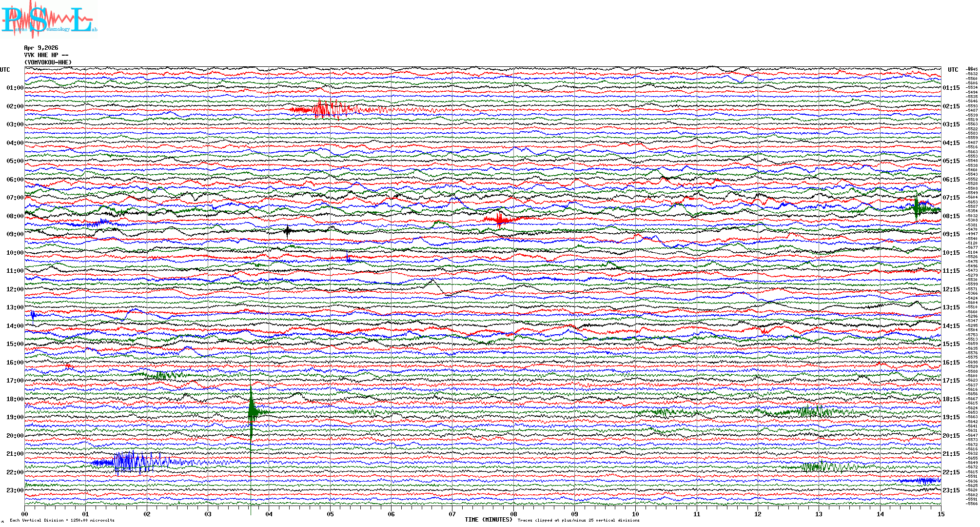The width and height of the screenshot is (980, 527).
Task: Click the tall green spike near 18:30
Action: 252,410
